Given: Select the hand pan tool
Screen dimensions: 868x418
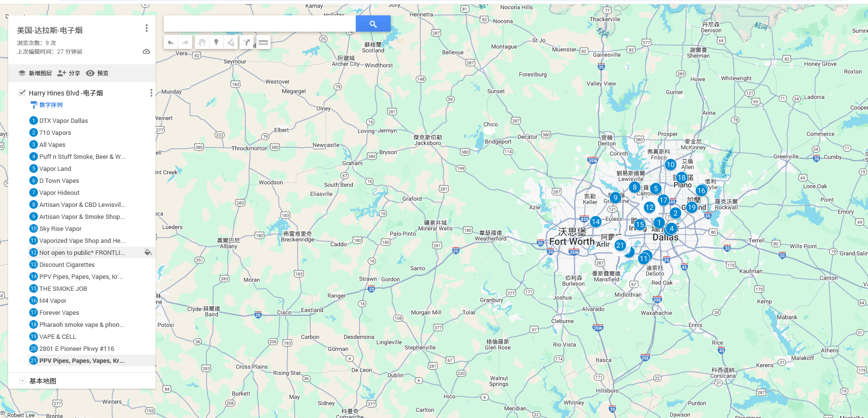Looking at the screenshot, I should (x=202, y=43).
